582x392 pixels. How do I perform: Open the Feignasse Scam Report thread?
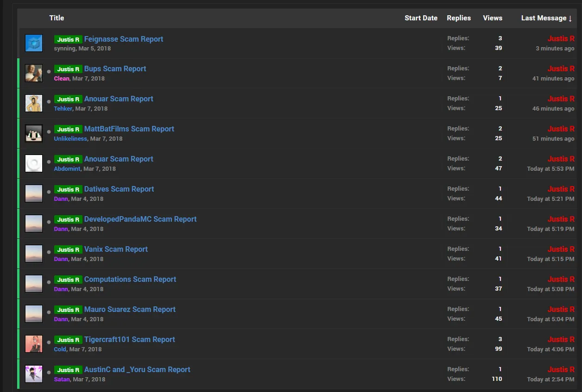[123, 39]
